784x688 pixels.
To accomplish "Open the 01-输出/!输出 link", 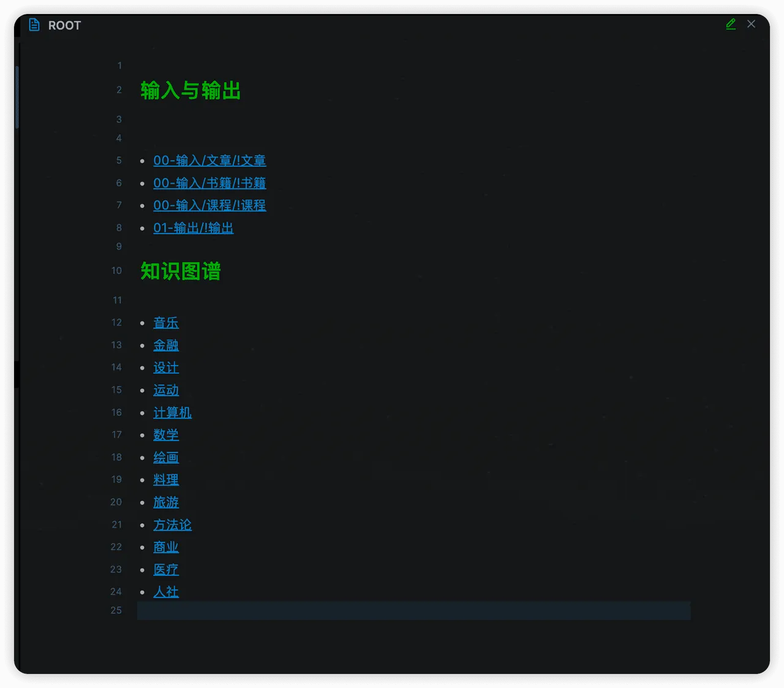I will tap(193, 228).
